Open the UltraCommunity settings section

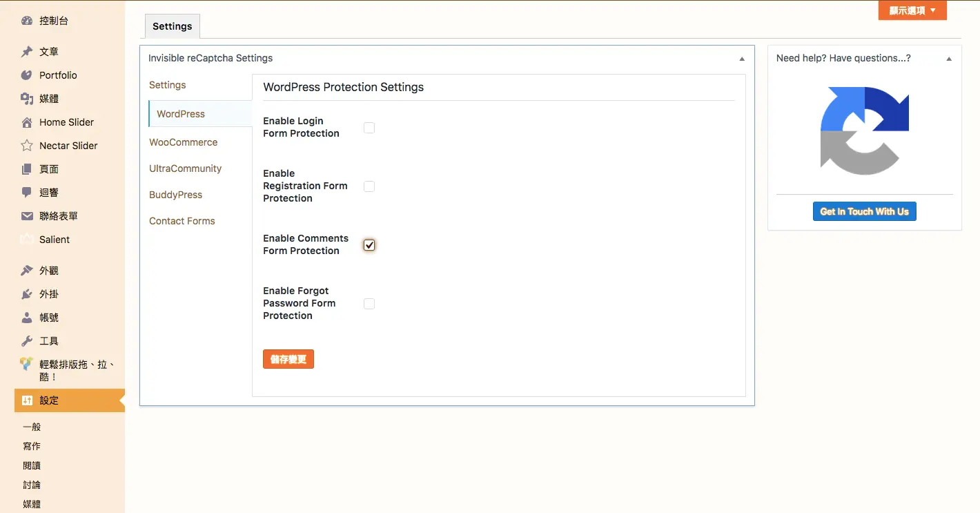tap(186, 168)
